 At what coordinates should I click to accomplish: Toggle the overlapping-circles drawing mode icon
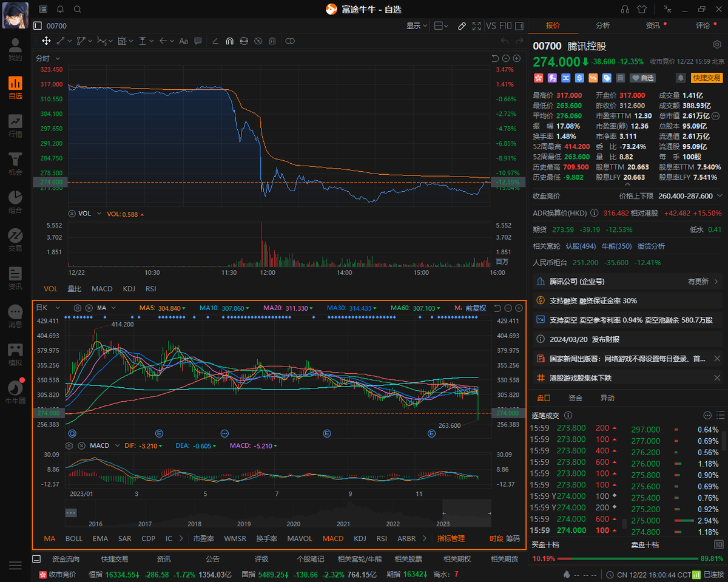pos(290,41)
